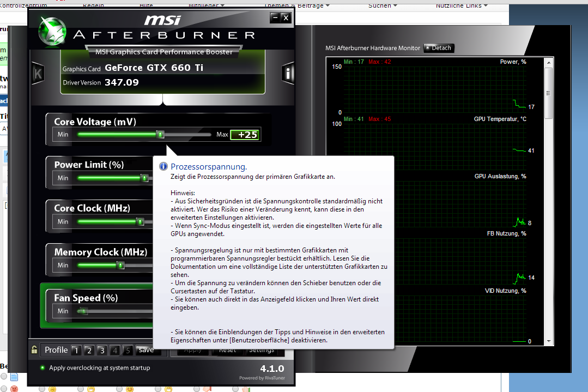The width and height of the screenshot is (588, 392).
Task: Click the GPU Auslastung, % label
Action: tap(500, 176)
